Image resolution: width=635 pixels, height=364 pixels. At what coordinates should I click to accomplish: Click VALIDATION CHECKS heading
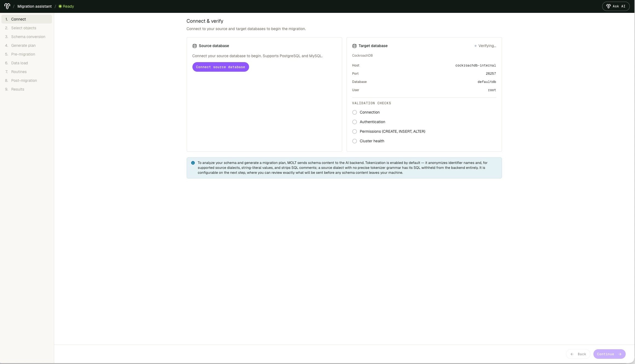pos(371,103)
